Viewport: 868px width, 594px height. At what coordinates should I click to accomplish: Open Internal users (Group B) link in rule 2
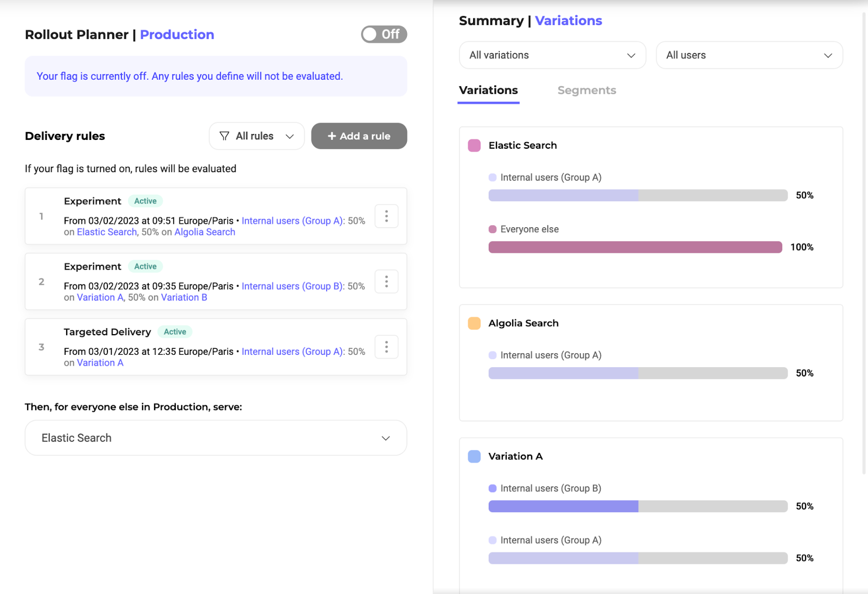[292, 286]
